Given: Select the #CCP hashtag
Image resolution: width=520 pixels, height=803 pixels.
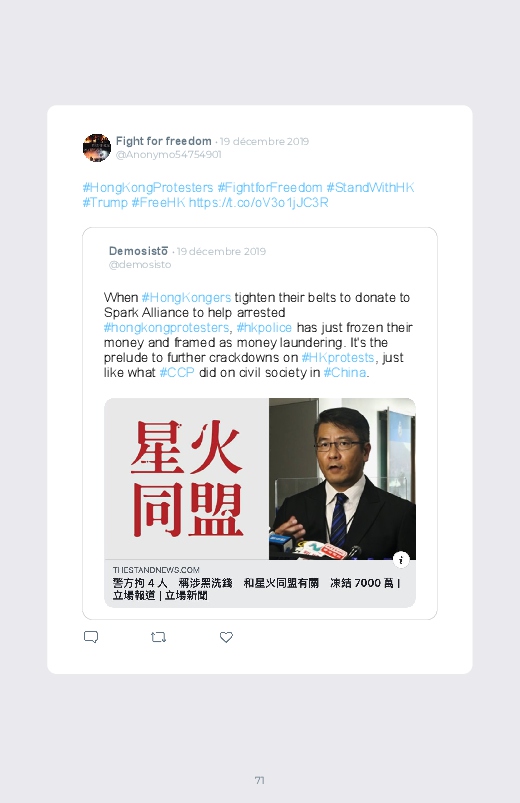Looking at the screenshot, I should coord(177,372).
